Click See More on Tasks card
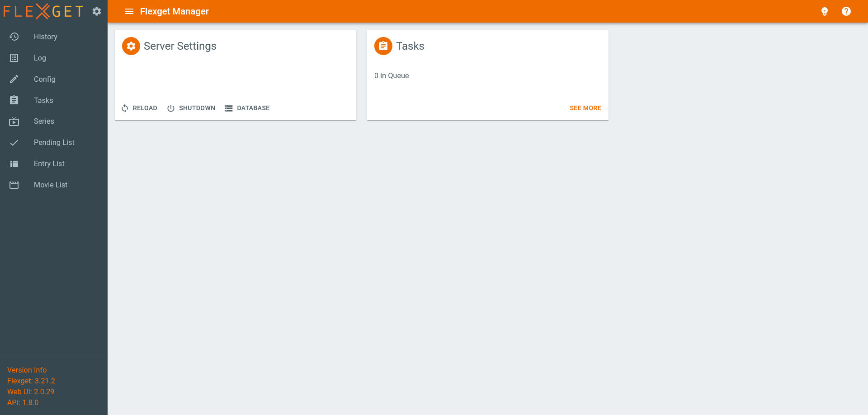This screenshot has height=415, width=868. [x=585, y=108]
